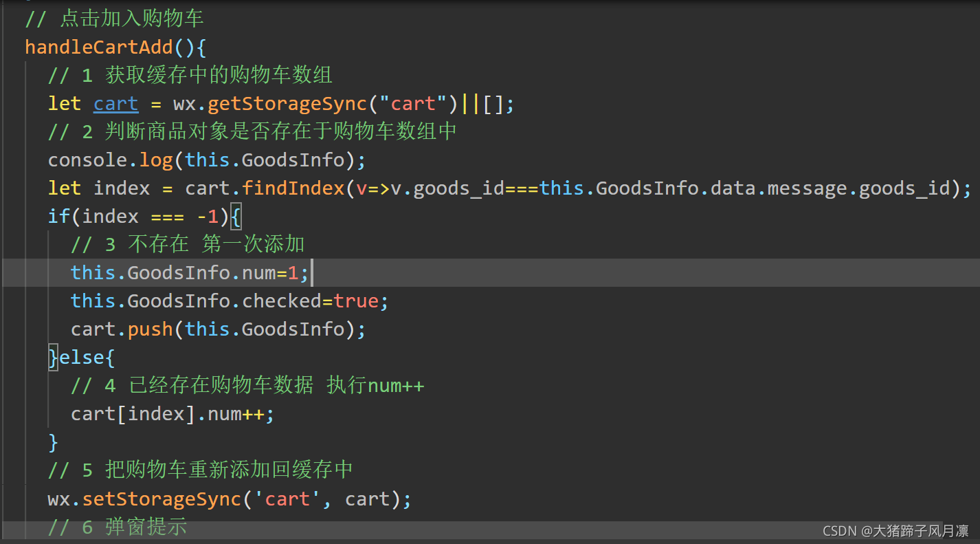
Task: Click the line this.GoodsInfo.checked=true;
Action: (230, 301)
